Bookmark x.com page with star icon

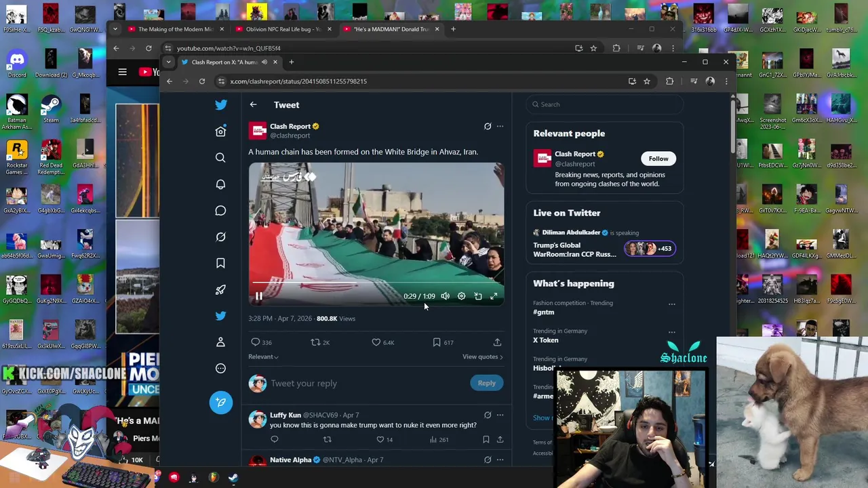pyautogui.click(x=647, y=81)
